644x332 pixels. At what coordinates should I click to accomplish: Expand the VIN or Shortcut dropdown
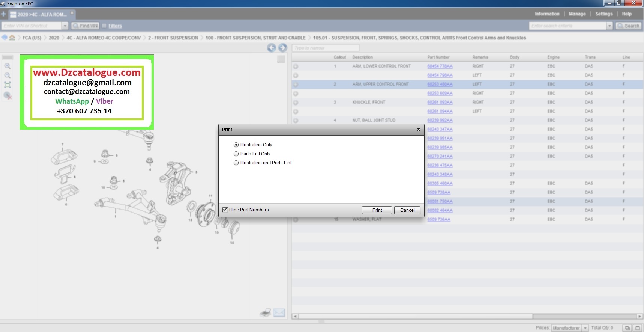[65, 26]
